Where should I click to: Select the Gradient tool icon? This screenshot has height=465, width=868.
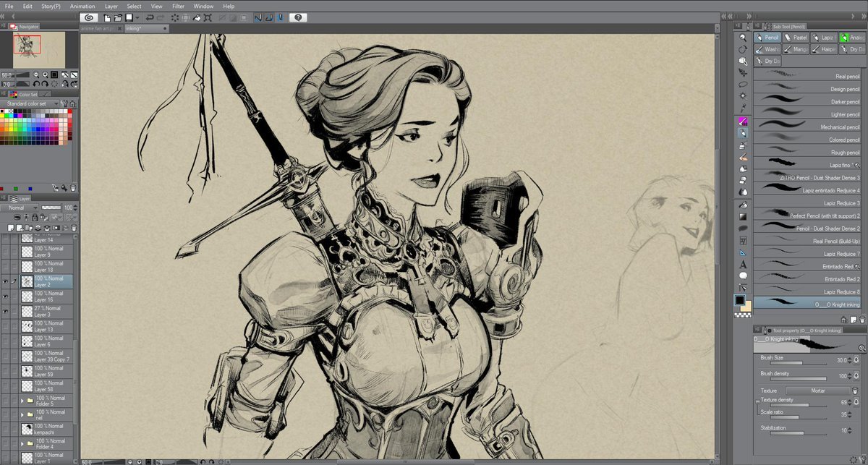click(743, 216)
